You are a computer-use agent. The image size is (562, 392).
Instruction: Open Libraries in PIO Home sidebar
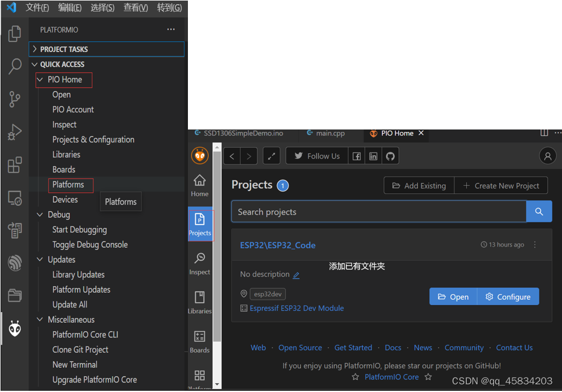(200, 303)
